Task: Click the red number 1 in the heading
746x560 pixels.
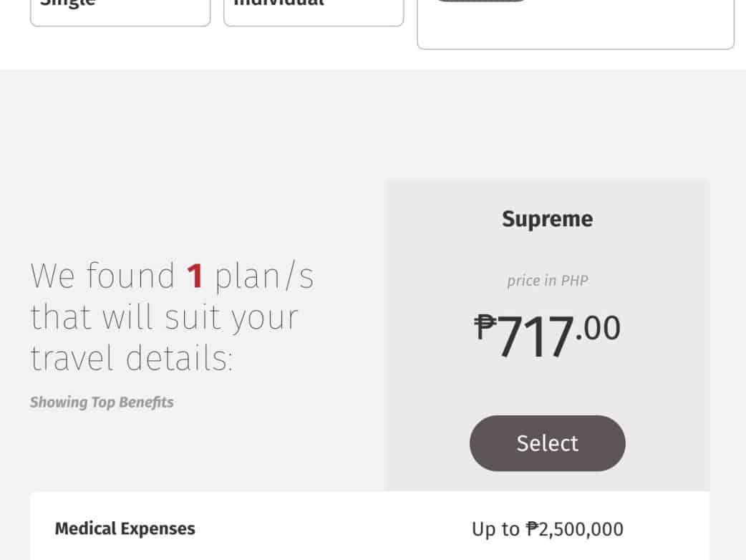Action: (x=195, y=276)
